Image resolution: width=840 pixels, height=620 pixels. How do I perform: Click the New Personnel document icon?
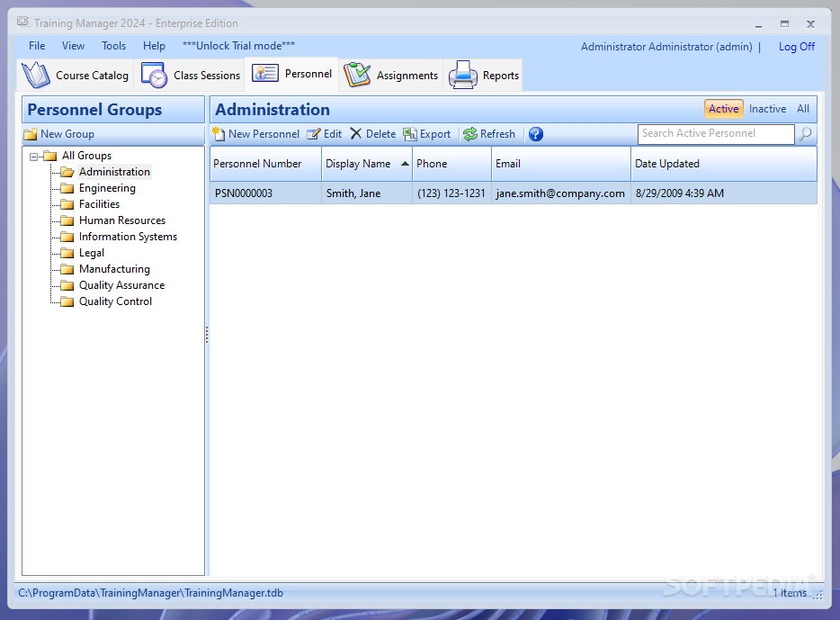pyautogui.click(x=219, y=134)
